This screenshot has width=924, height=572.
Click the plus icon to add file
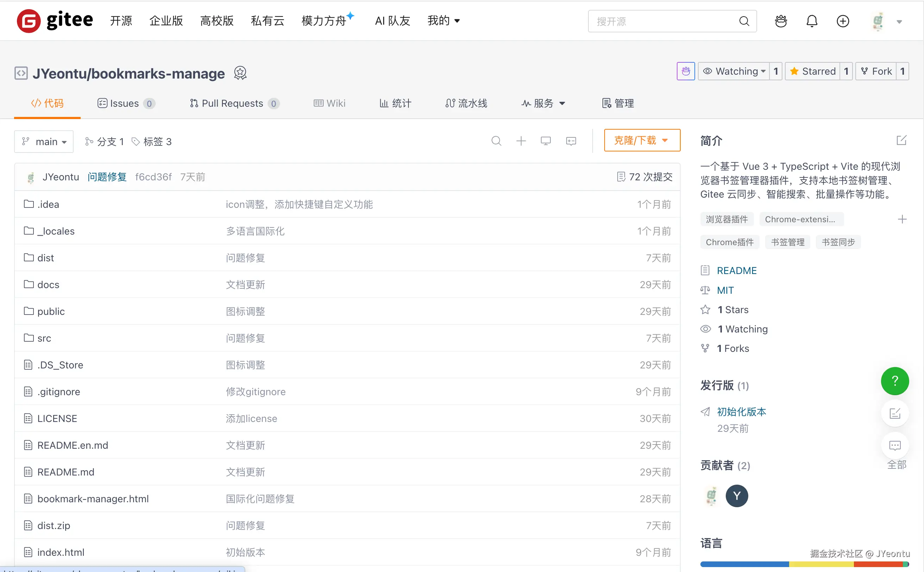click(521, 141)
